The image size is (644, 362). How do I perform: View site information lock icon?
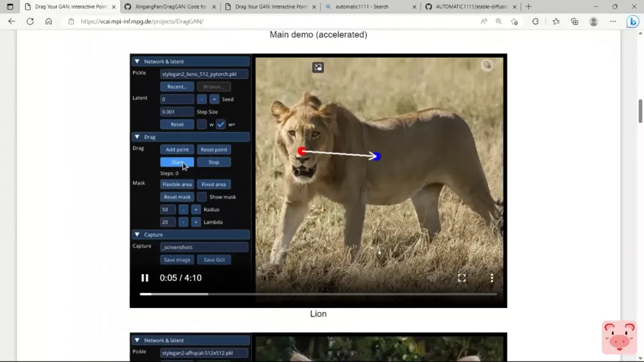point(71,21)
